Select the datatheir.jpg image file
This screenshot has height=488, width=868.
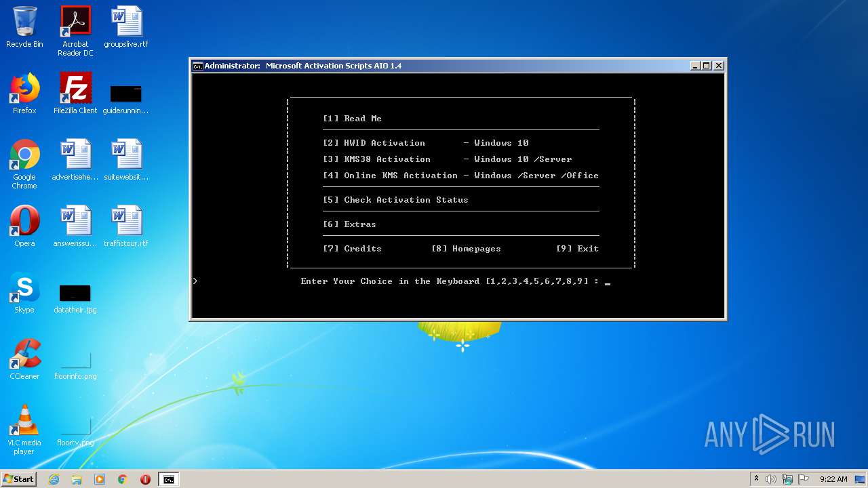(75, 293)
